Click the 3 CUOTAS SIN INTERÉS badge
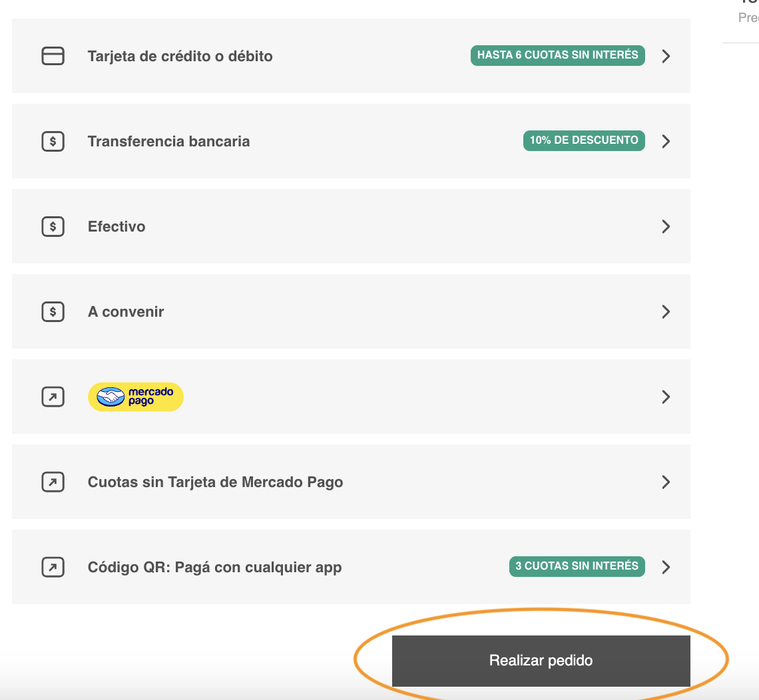 coord(577,566)
